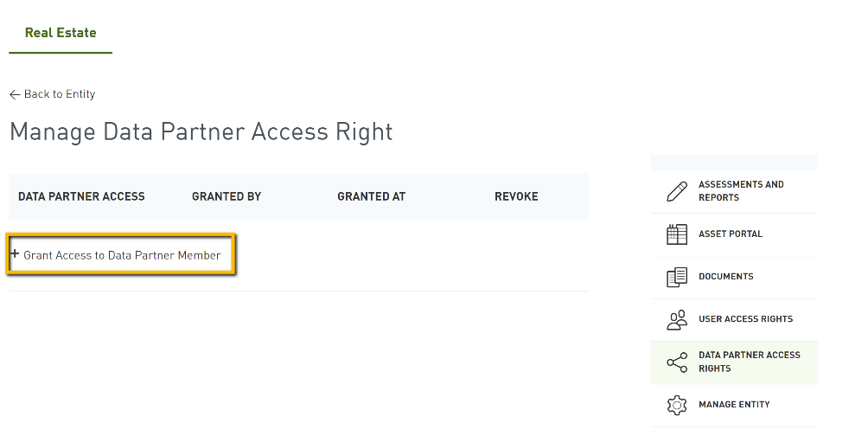Select Documents in the side menu
Image resolution: width=868 pixels, height=442 pixels.
(734, 277)
